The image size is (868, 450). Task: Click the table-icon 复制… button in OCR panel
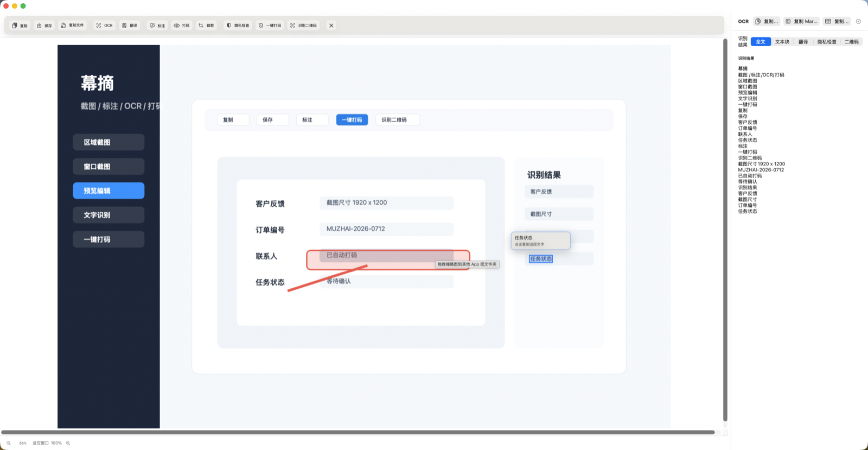pos(837,21)
